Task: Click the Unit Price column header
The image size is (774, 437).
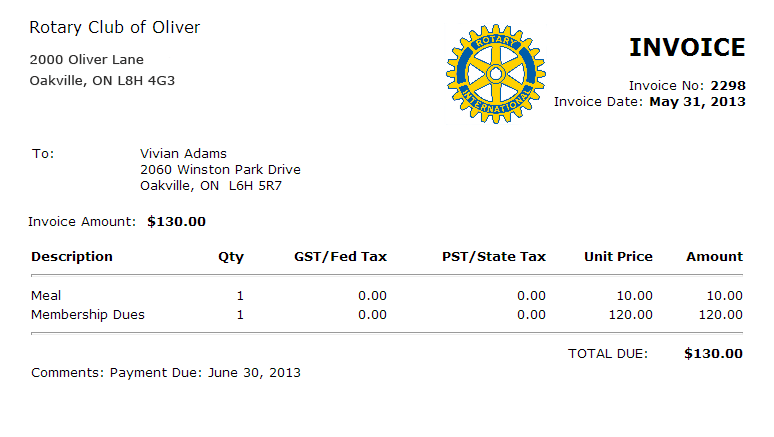Action: coord(618,257)
